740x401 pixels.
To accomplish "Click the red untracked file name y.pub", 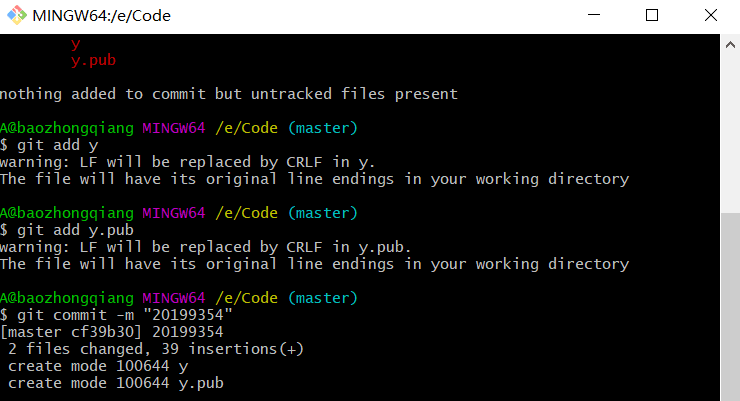I will pos(95,61).
